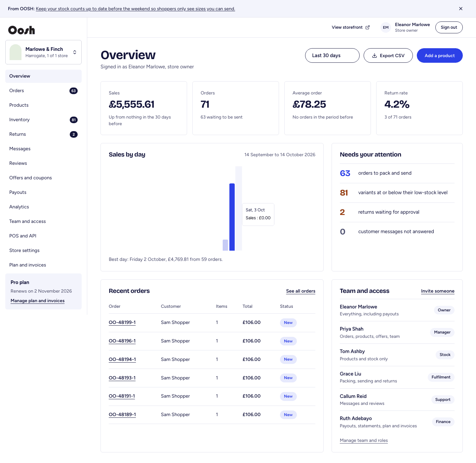This screenshot has height=463, width=476.
Task: Sign out of the account
Action: coord(449,27)
